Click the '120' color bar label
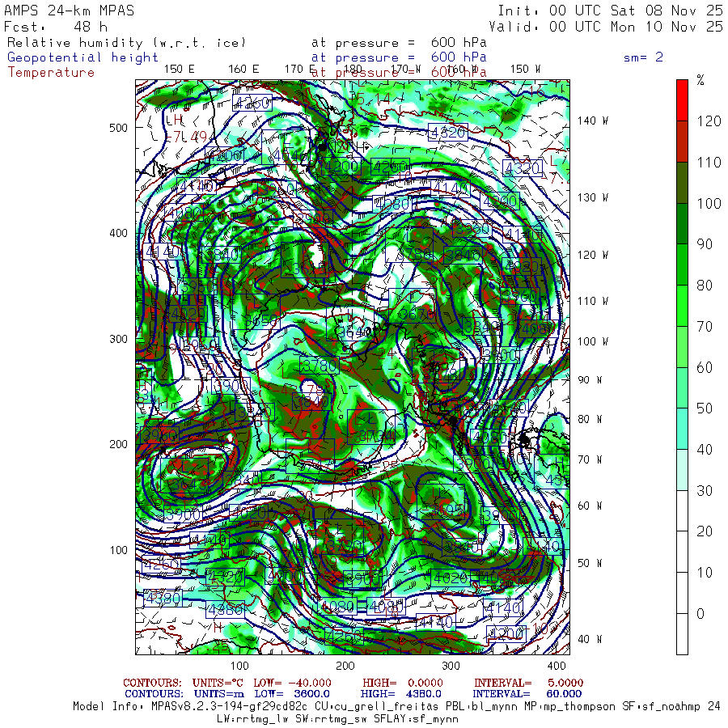 [x=709, y=121]
